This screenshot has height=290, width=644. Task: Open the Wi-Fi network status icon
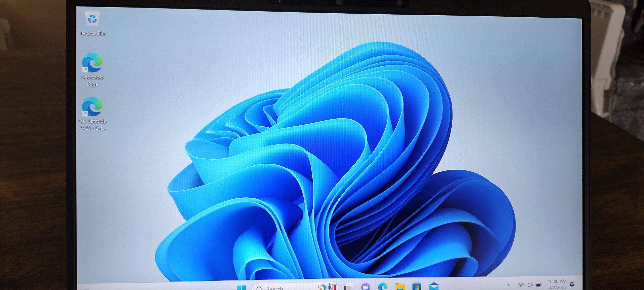[520, 285]
